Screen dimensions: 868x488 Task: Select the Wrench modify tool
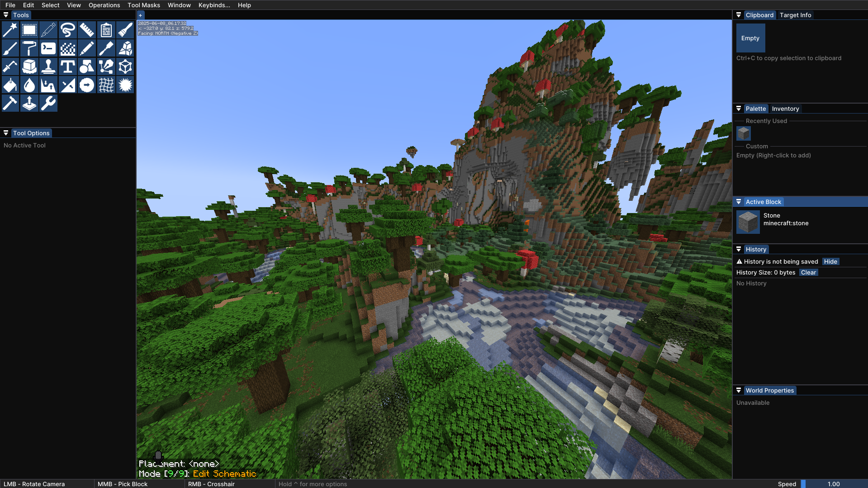[48, 103]
